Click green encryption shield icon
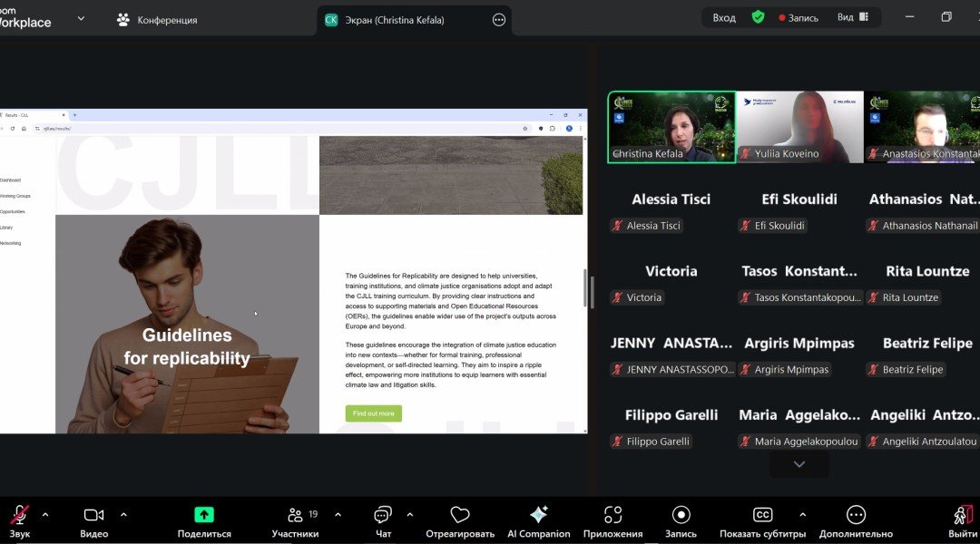The image size is (980, 544). point(758,17)
